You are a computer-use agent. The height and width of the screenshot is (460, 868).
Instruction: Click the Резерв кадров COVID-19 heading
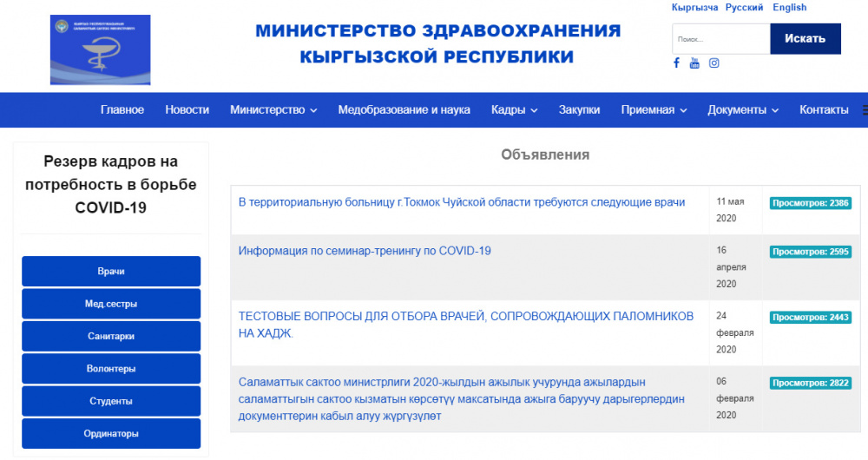click(111, 184)
